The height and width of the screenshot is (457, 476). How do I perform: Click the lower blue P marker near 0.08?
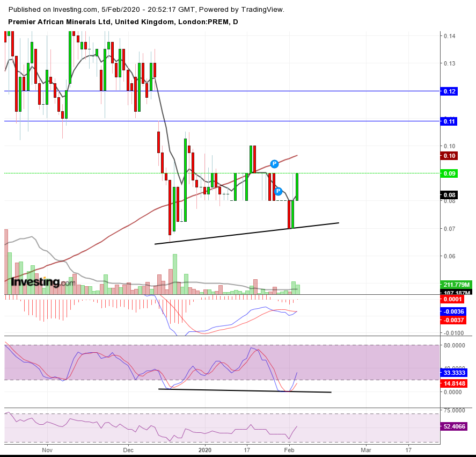click(x=278, y=191)
